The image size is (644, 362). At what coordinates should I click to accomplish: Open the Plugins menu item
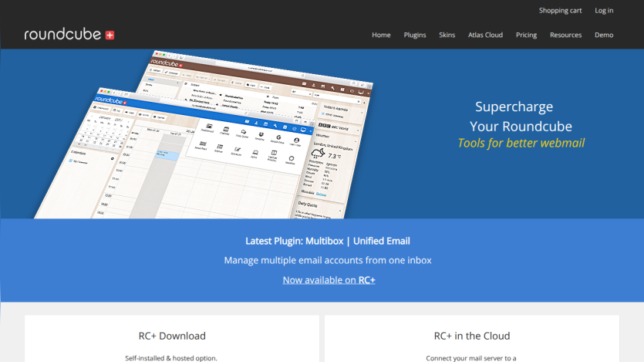(x=415, y=35)
